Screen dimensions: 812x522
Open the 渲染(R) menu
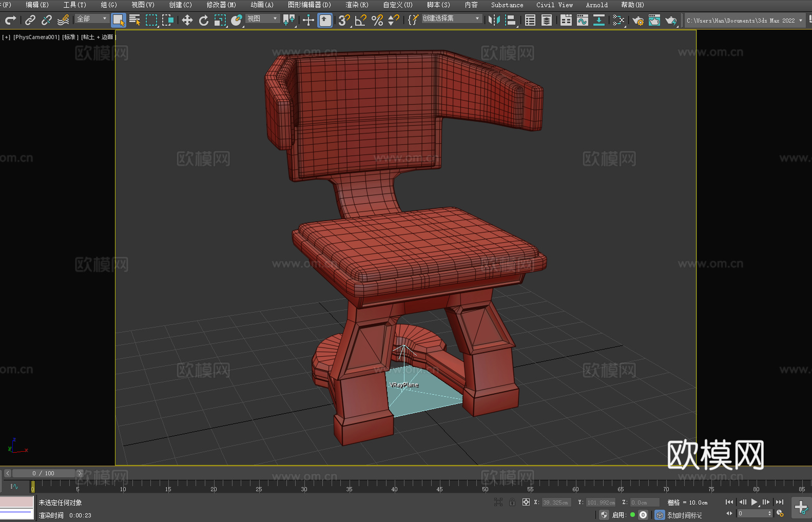[357, 5]
